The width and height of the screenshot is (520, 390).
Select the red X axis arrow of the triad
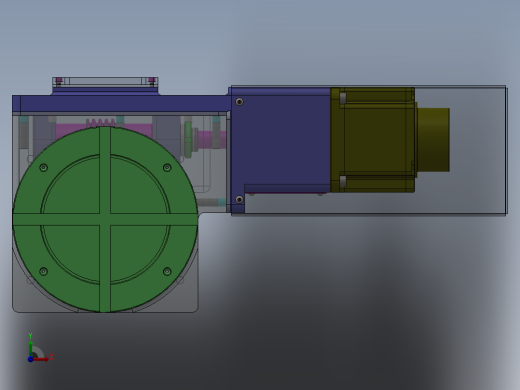point(40,359)
